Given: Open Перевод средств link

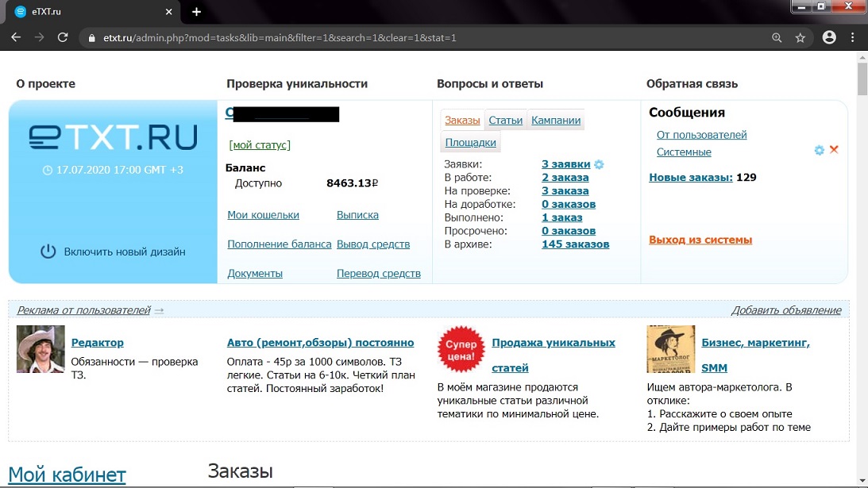Looking at the screenshot, I should (x=379, y=273).
